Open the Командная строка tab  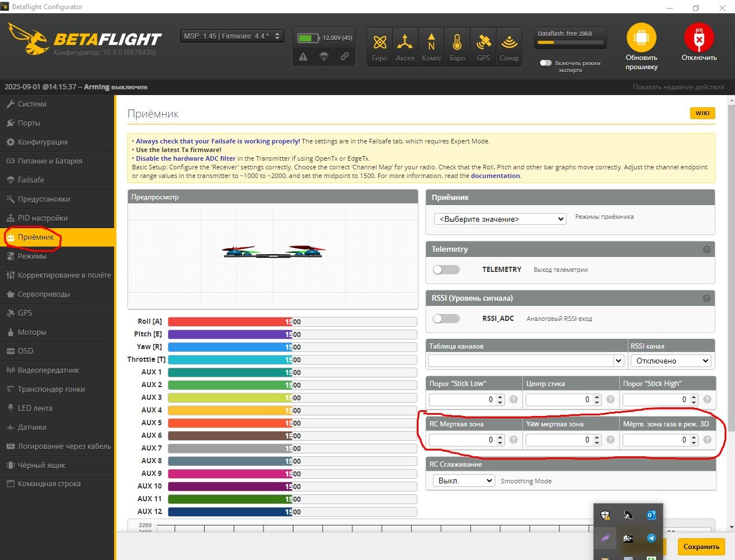point(57,485)
